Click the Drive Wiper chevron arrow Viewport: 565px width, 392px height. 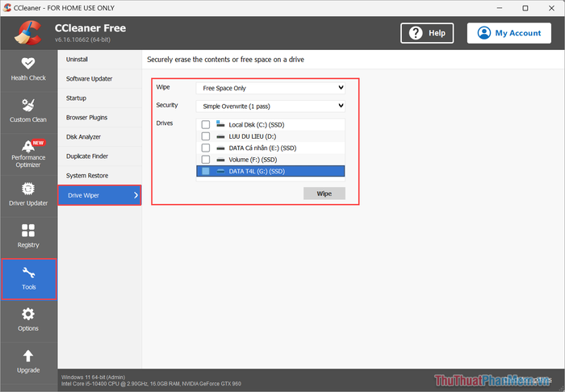(136, 195)
